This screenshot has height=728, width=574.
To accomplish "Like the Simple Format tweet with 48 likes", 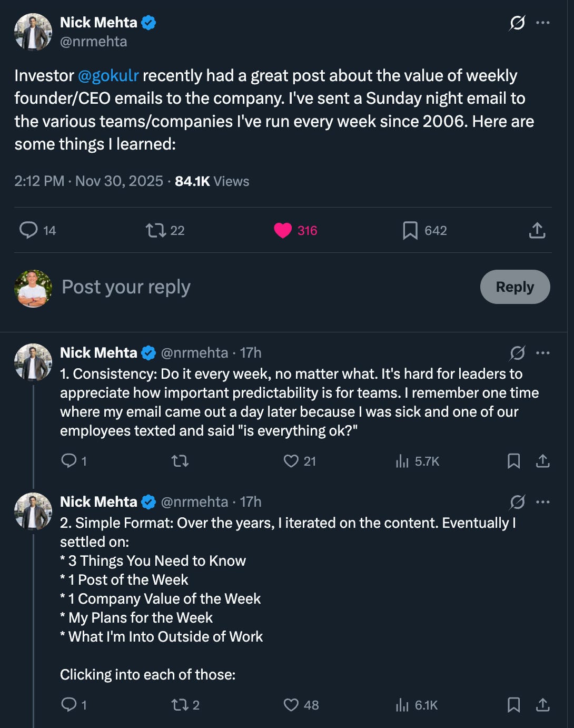I will pos(291,705).
